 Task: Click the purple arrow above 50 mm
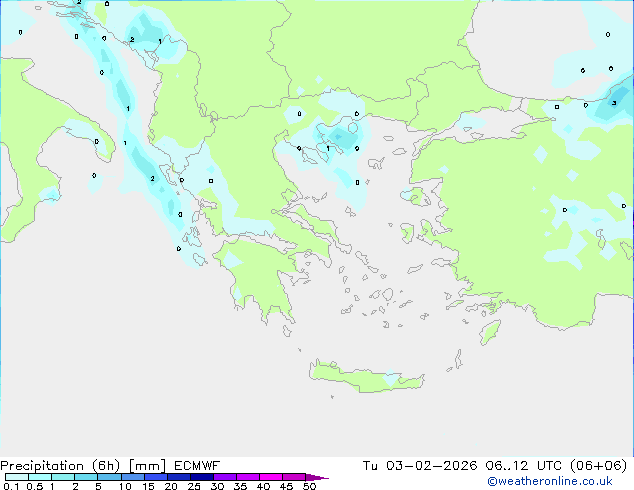(x=317, y=477)
